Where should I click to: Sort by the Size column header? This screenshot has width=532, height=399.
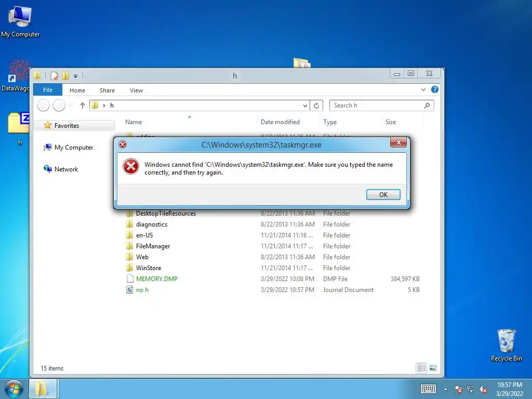[x=391, y=122]
